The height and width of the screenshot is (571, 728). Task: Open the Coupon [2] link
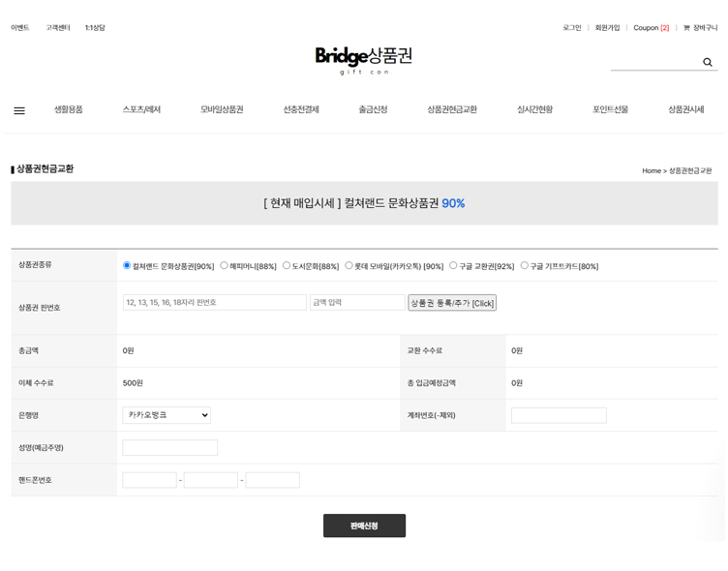(x=652, y=28)
